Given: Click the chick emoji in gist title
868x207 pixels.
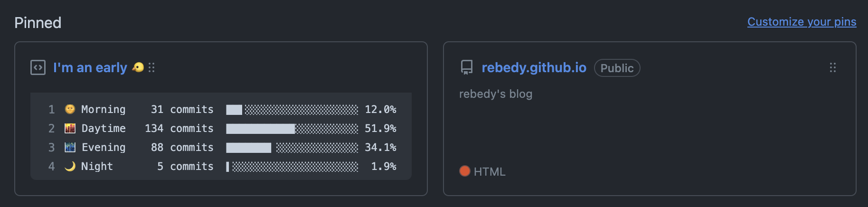Looking at the screenshot, I should tap(138, 67).
